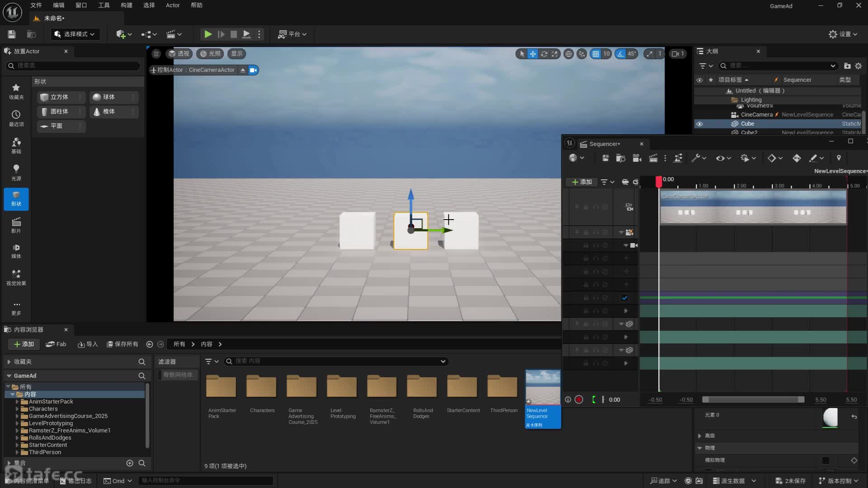Toggle visibility eye for Cube in outliner
Image resolution: width=868 pixels, height=488 pixels.
tap(699, 124)
